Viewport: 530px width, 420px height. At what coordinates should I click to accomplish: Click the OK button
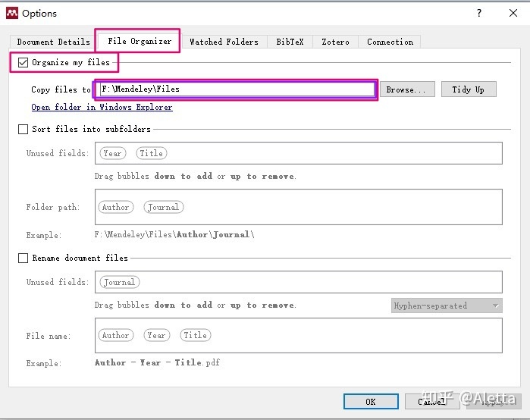click(371, 401)
